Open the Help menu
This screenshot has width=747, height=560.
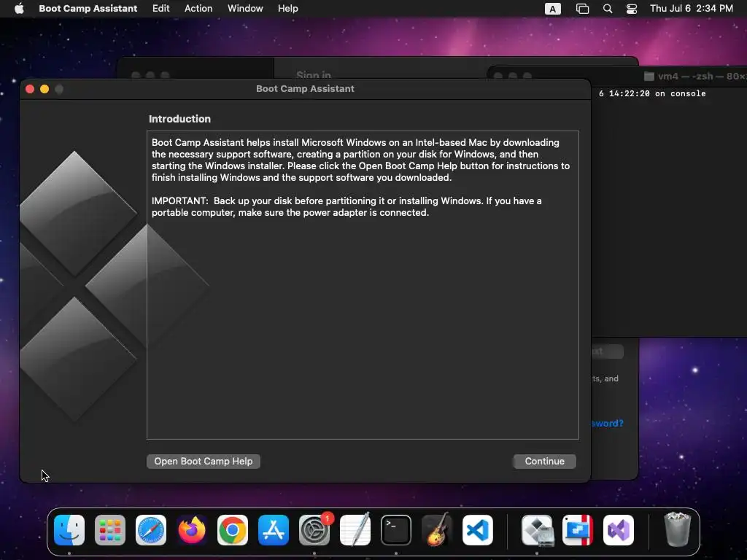[x=287, y=9]
